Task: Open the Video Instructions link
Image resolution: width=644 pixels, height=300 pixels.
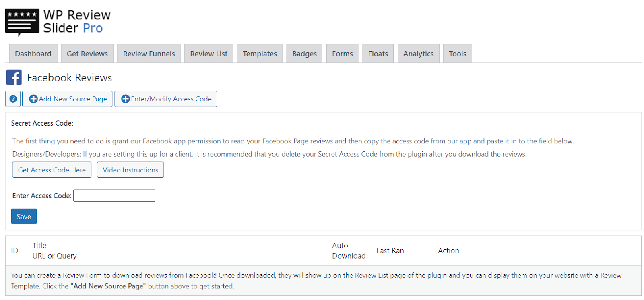Action: coord(130,170)
